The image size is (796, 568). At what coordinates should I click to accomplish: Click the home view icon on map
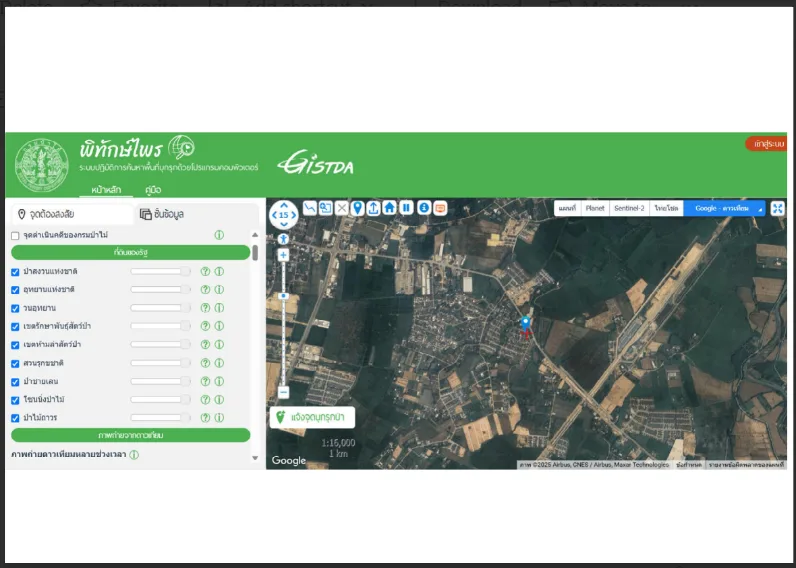[389, 208]
